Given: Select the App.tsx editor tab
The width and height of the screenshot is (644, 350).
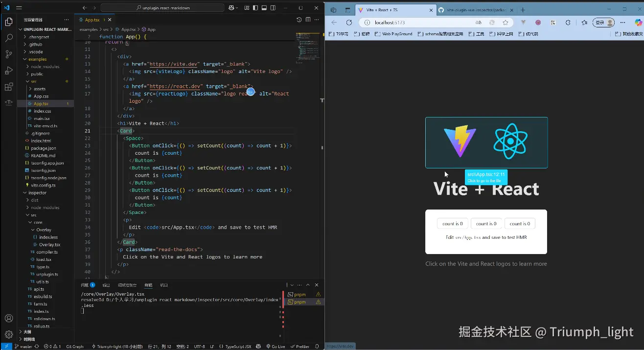Looking at the screenshot, I should [x=95, y=20].
